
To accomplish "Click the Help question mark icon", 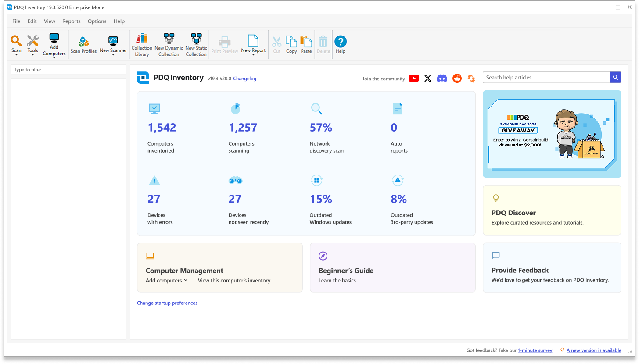I will pos(341,45).
